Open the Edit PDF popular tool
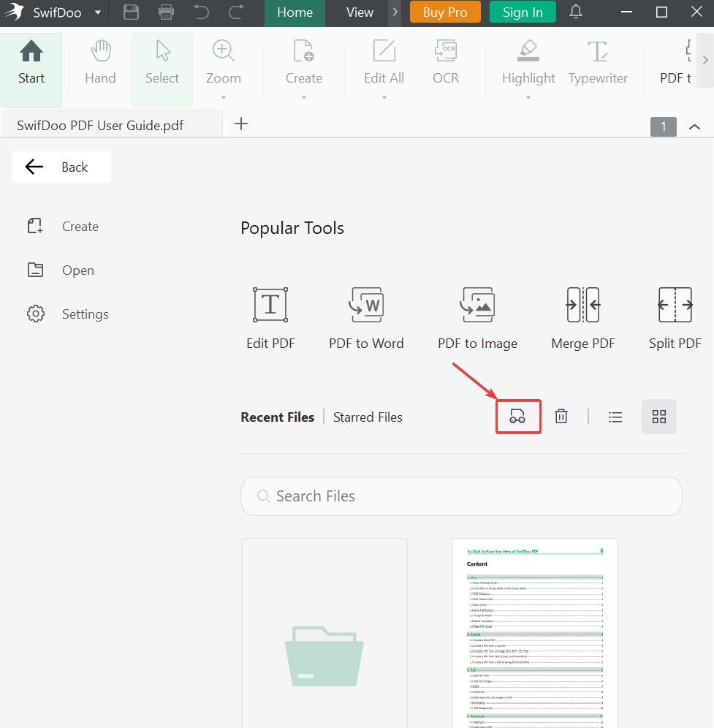 click(x=270, y=319)
